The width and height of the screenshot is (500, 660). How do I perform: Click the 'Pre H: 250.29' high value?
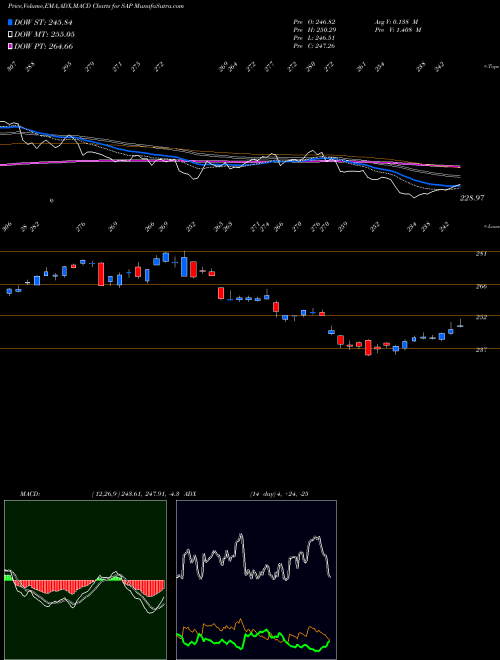click(x=314, y=30)
